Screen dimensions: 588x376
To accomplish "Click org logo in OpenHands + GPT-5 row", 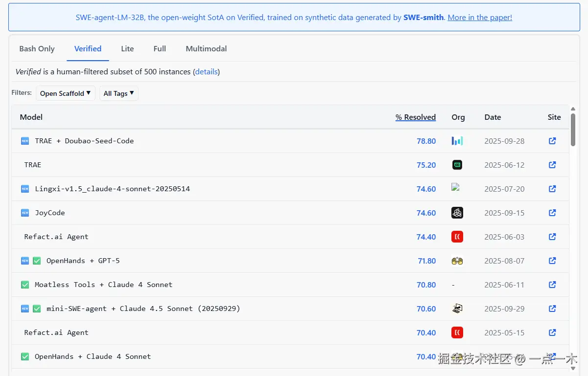I will [457, 261].
